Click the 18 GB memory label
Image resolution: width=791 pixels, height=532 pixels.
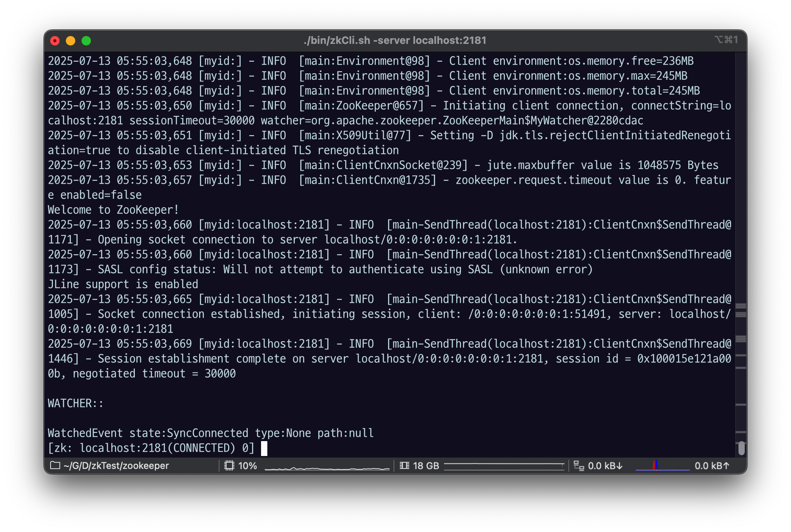[x=426, y=466]
